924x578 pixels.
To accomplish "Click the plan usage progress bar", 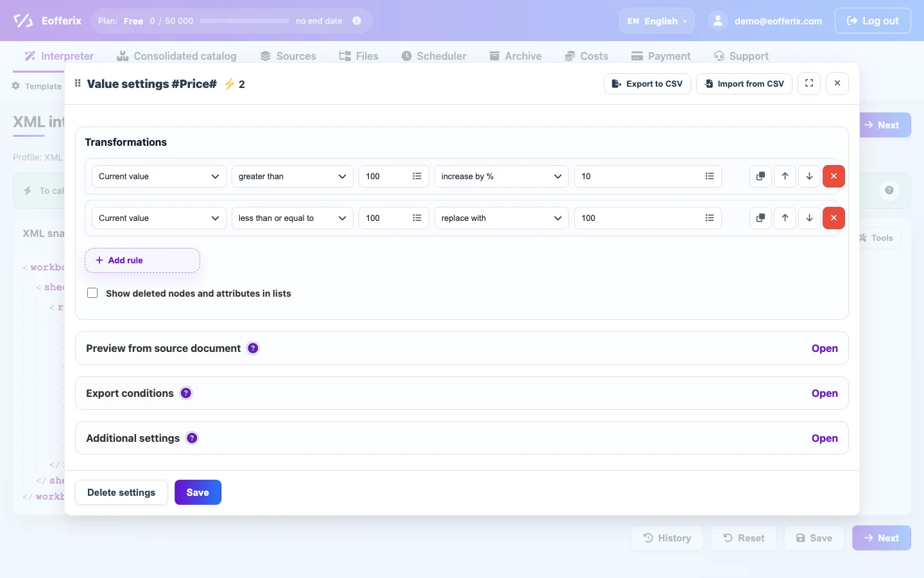I will tap(244, 21).
